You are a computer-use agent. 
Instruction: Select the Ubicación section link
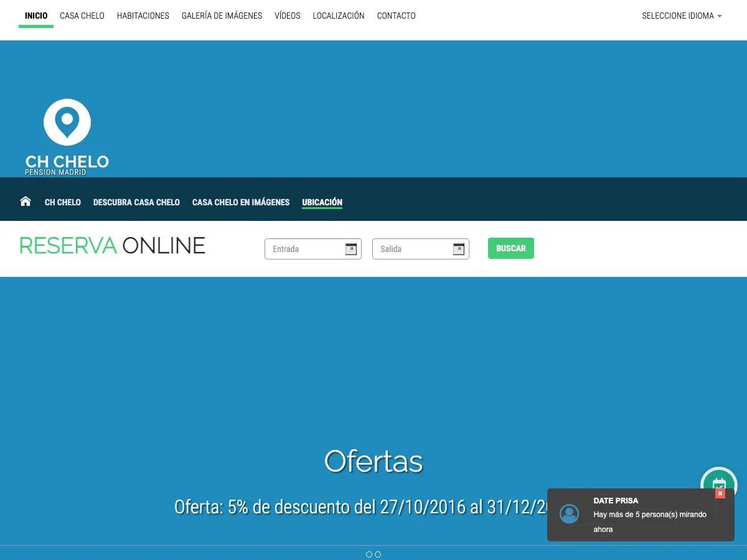coord(322,202)
